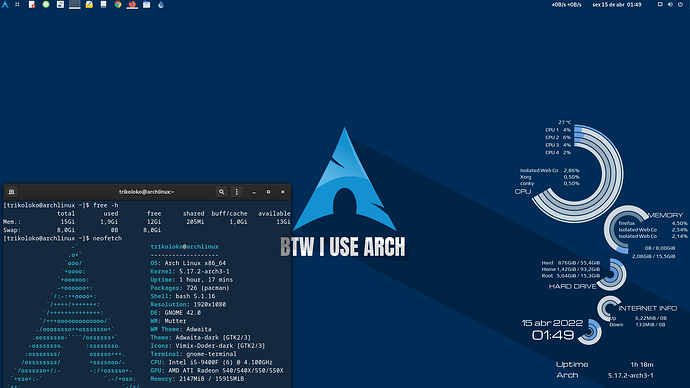Open the Arch logo activities menu
Viewport: 690px width, 388px height.
(x=5, y=4)
